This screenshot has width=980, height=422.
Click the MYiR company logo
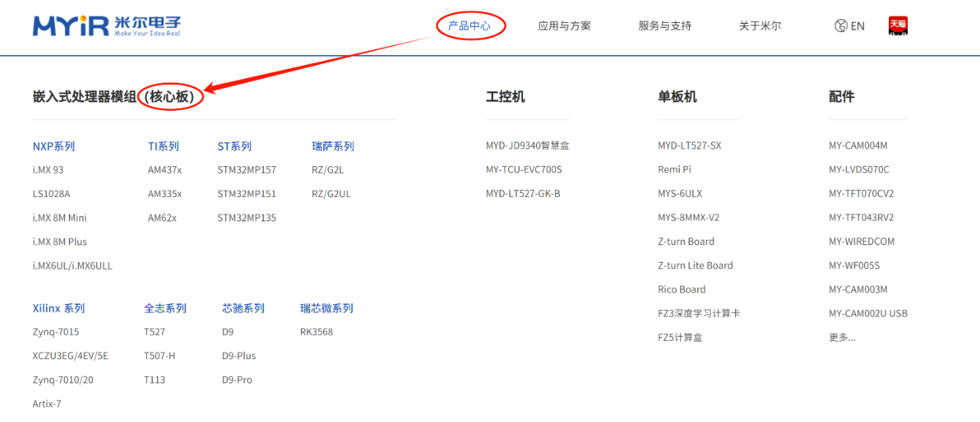click(x=106, y=25)
